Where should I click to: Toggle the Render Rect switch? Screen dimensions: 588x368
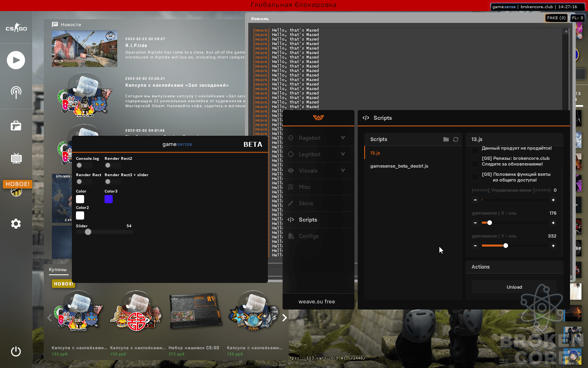click(84, 182)
